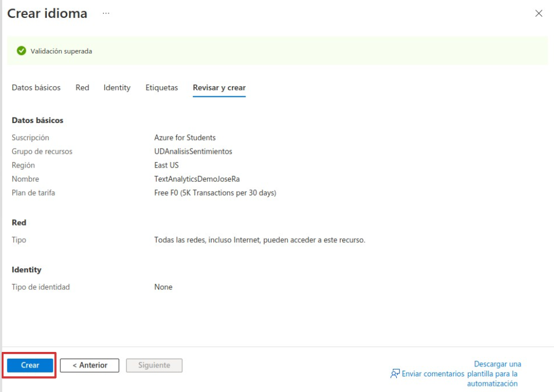Click the disabled Siguiente button

pos(154,365)
